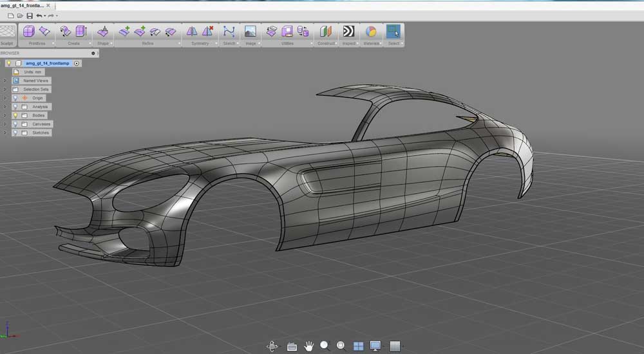The image size is (644, 354).
Task: Toggle visibility of the Canvases folder
Action: [x=15, y=124]
